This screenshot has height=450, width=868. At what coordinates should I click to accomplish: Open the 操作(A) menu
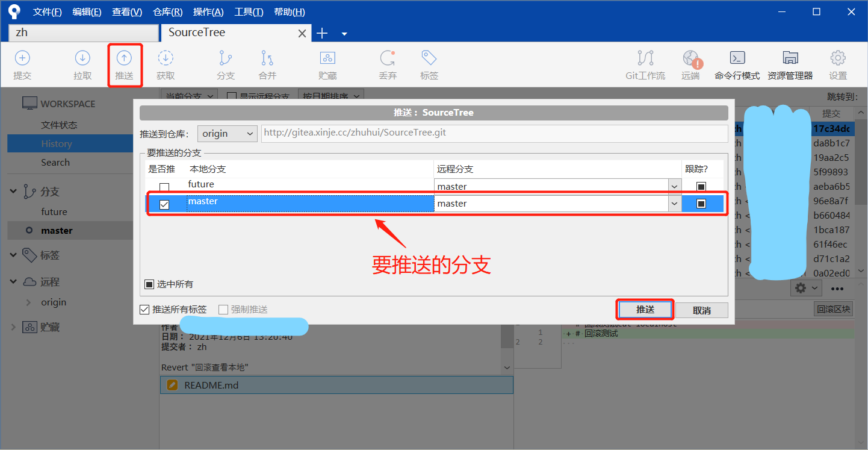(x=208, y=12)
